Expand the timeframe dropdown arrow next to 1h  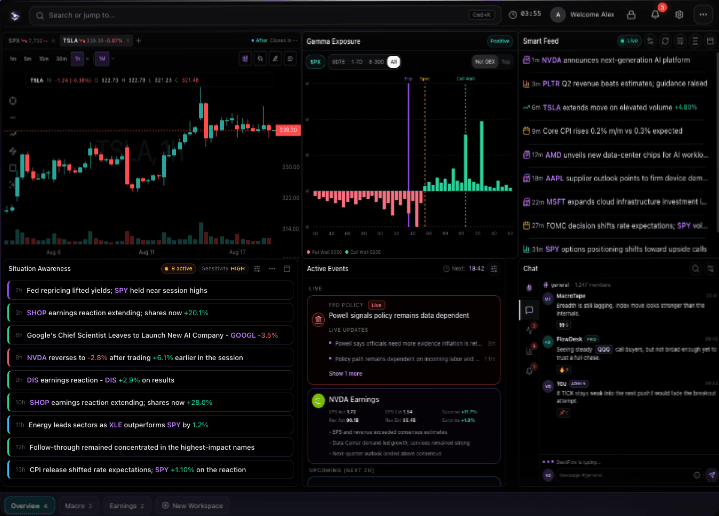[x=88, y=59]
